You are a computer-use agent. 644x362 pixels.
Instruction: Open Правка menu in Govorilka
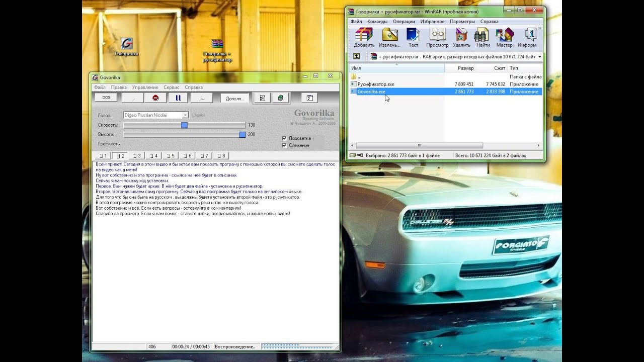click(x=119, y=87)
